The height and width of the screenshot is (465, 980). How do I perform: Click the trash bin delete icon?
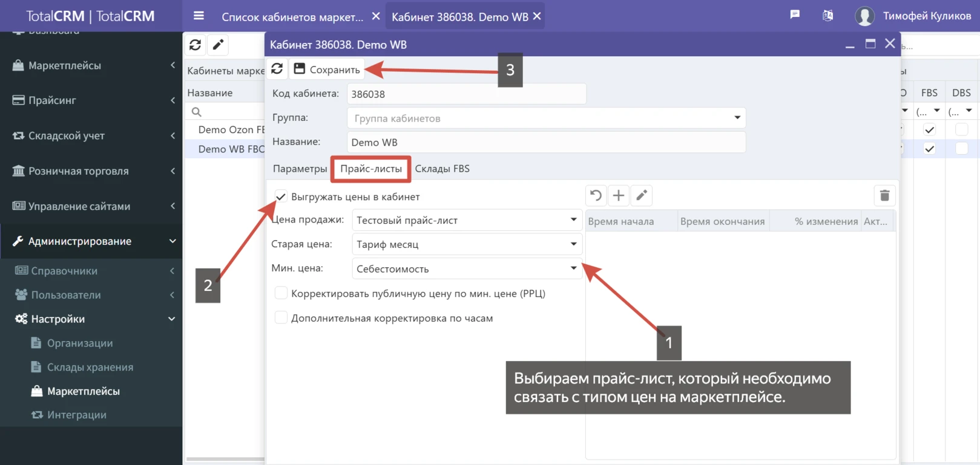(x=884, y=195)
